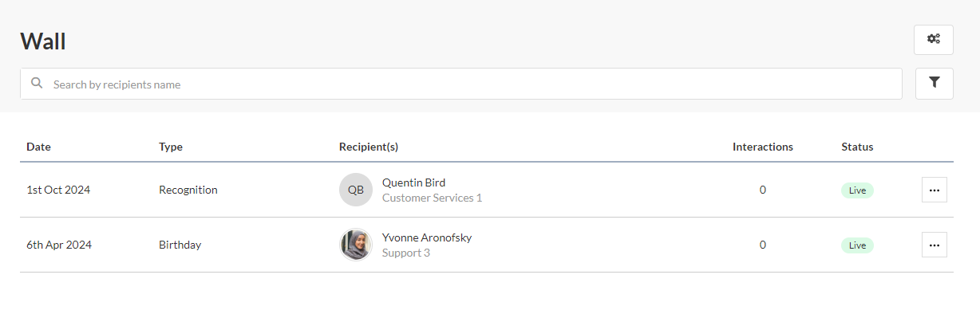Click Yvonne Aronofsky's profile photo
980x310 pixels.
pos(356,245)
